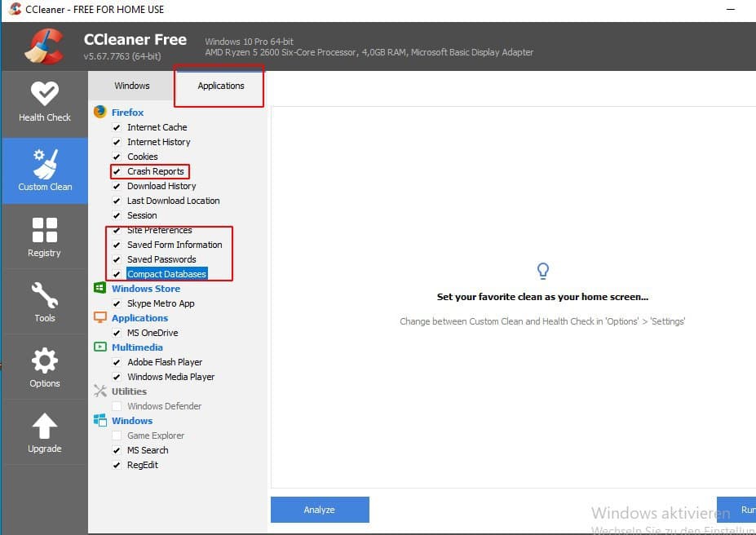Click the Analyze button
The width and height of the screenshot is (756, 535).
click(320, 510)
